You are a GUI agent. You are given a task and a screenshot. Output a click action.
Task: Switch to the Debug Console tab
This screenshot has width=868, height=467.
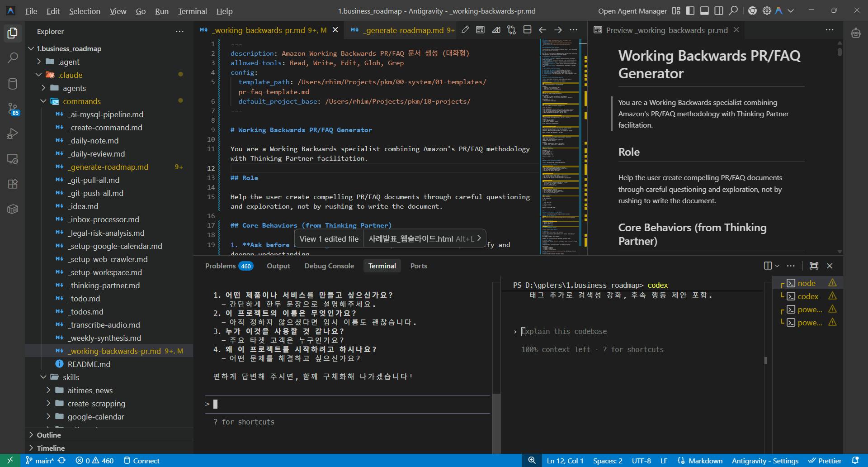point(329,266)
